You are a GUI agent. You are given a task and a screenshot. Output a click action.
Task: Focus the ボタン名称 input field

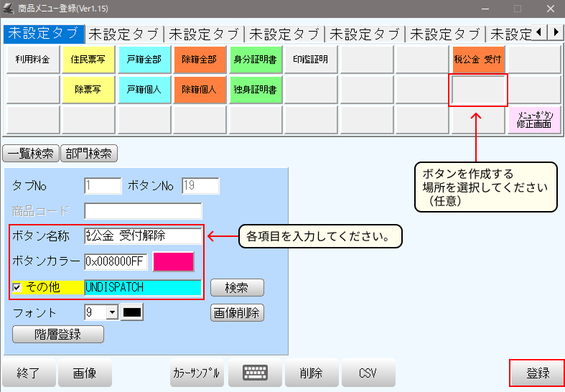(x=143, y=235)
